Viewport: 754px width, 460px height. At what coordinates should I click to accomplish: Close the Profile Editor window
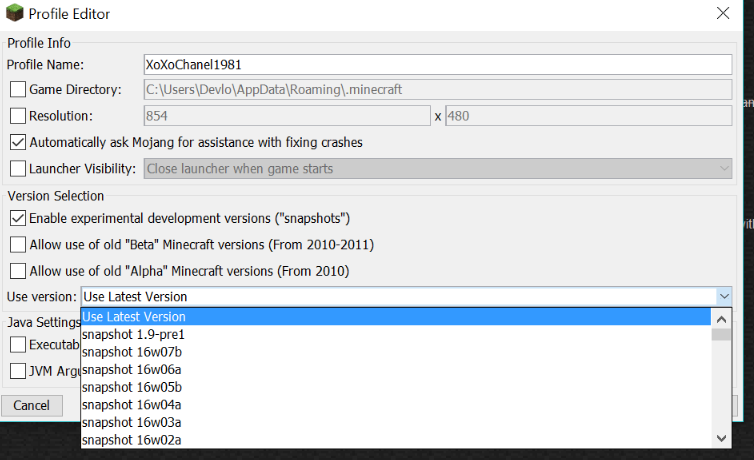(723, 14)
